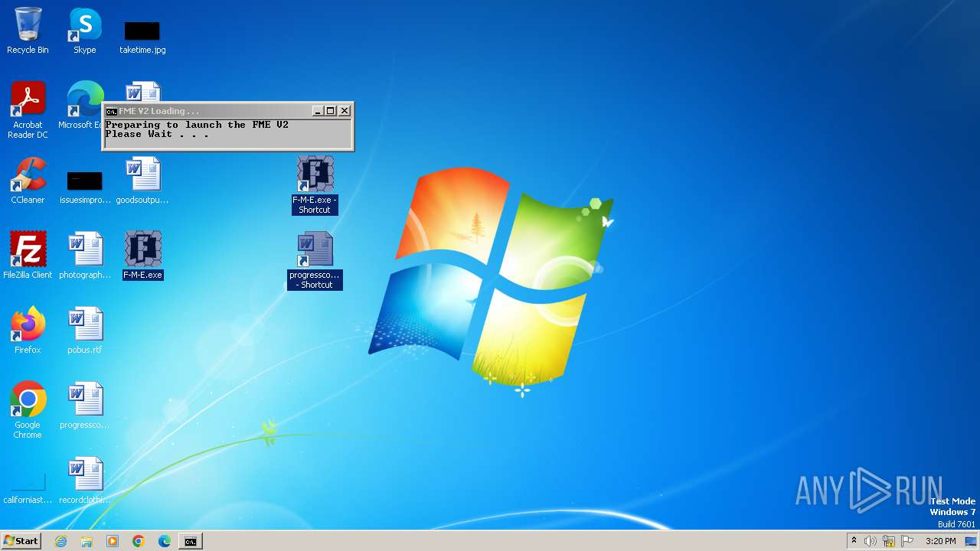This screenshot has height=551, width=980.
Task: Open Windows Media Player from taskbar
Action: (113, 541)
